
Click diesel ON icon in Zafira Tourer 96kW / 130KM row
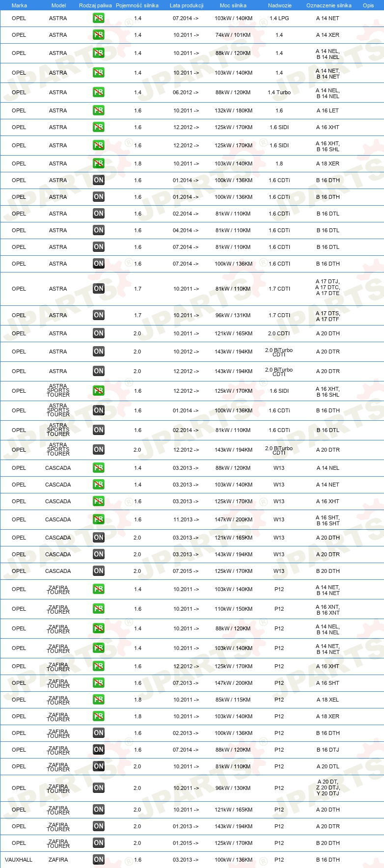(98, 788)
